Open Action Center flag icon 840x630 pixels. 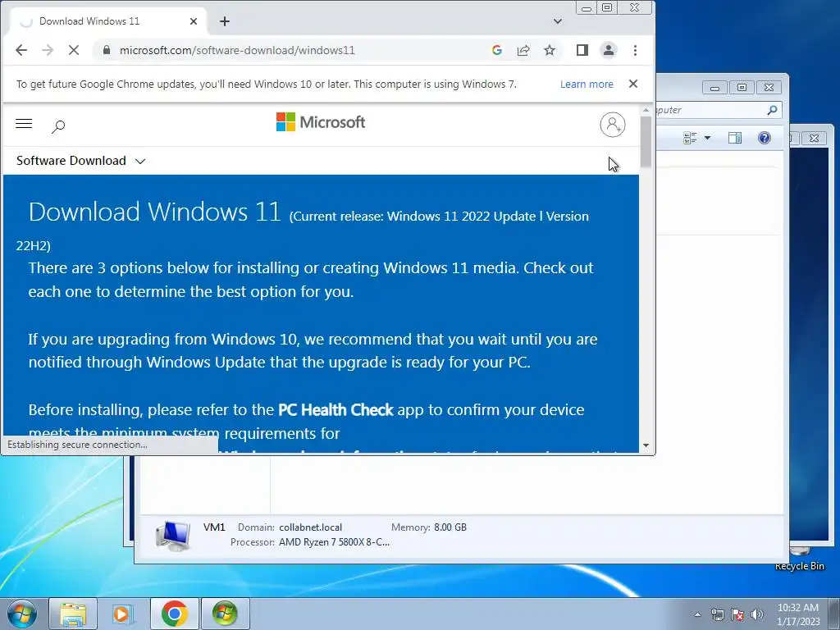737,614
